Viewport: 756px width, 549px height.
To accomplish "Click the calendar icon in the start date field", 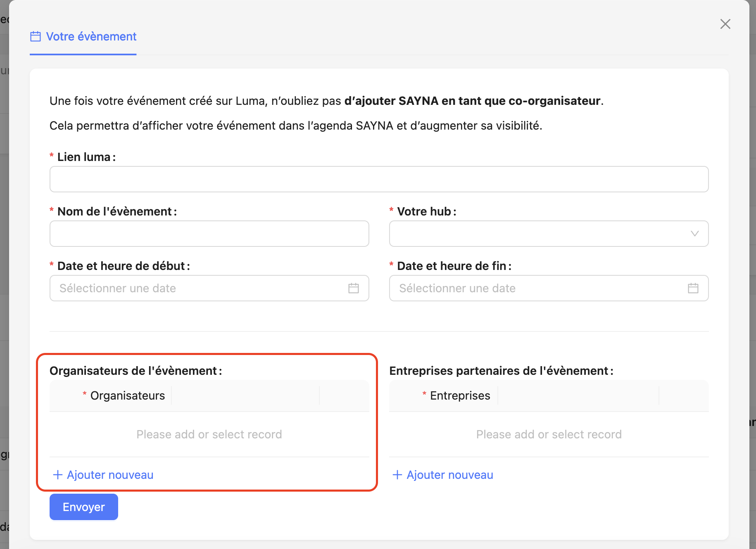I will [x=354, y=288].
